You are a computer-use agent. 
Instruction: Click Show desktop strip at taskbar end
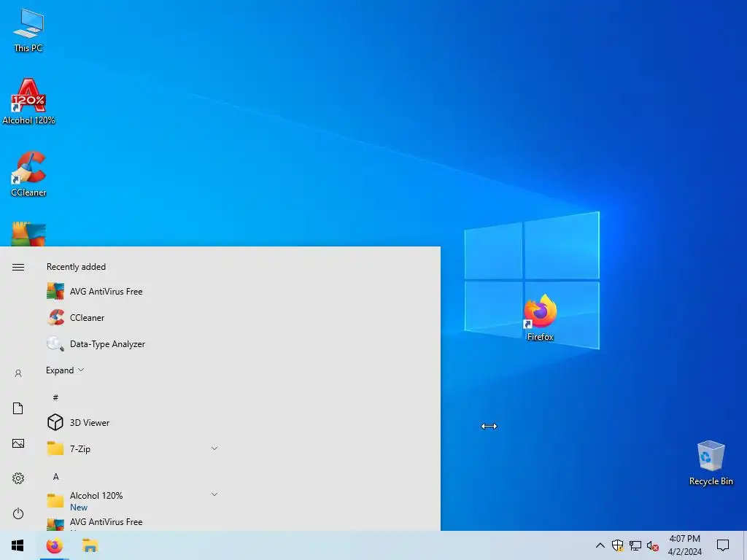745,545
